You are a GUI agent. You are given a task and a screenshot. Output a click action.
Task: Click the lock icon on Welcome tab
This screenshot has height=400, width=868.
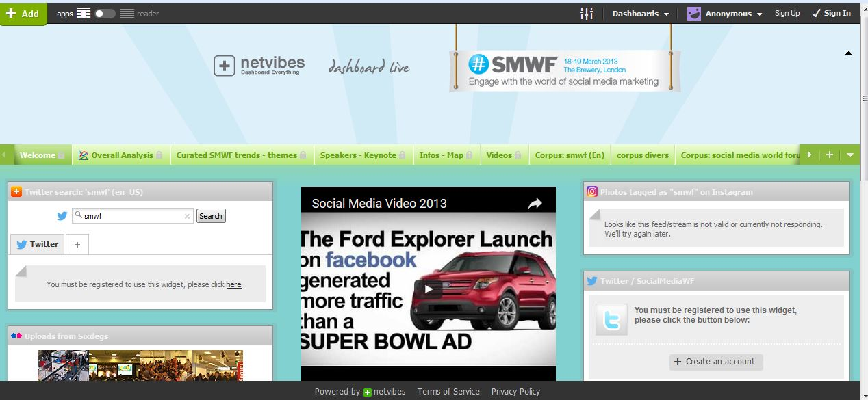pyautogui.click(x=62, y=155)
